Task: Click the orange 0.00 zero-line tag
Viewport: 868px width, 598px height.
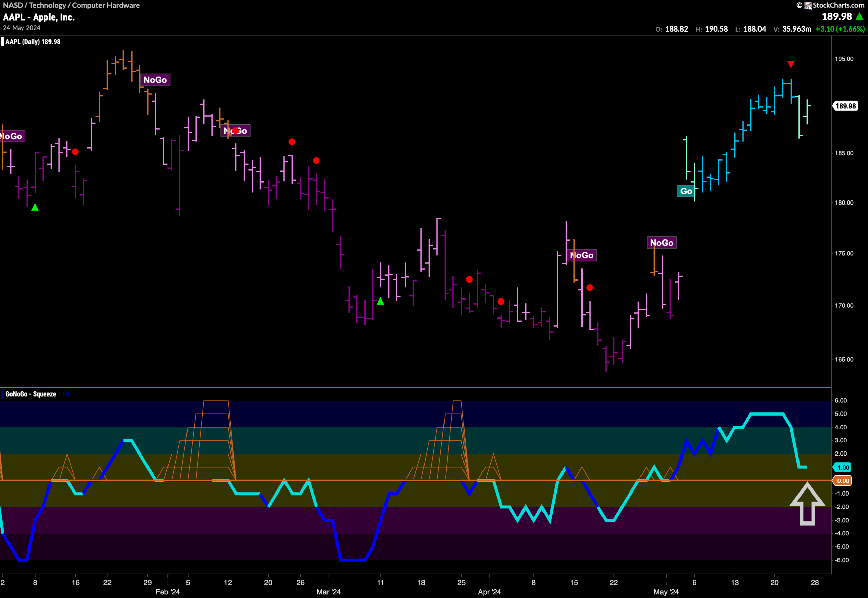Action: [843, 481]
